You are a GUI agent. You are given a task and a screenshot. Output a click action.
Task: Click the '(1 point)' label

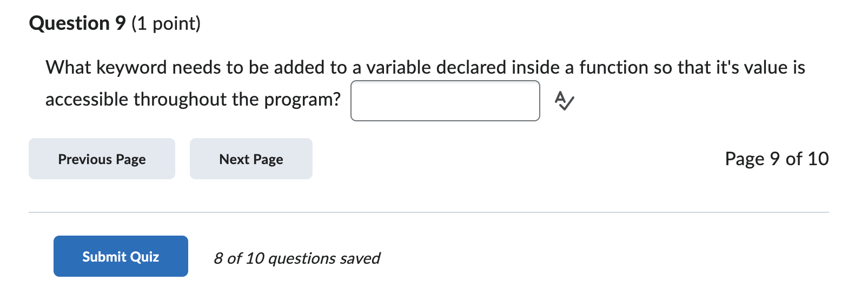point(166,24)
